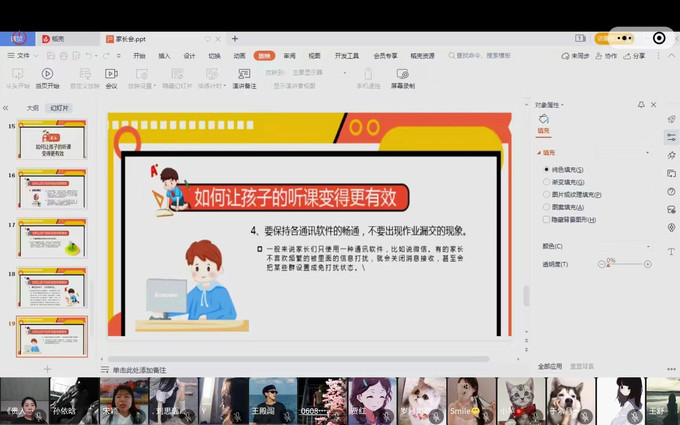Click the 从头开始 play from beginning icon
The width and height of the screenshot is (680, 425).
(x=17, y=74)
